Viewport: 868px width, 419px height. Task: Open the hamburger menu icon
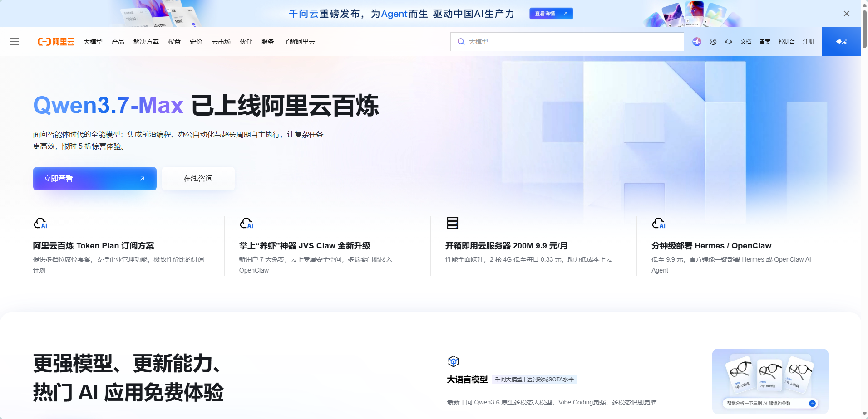point(15,42)
